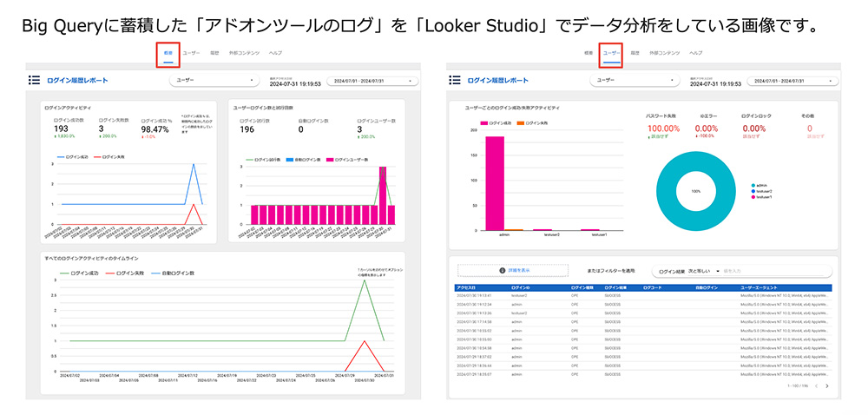This screenshot has width=868, height=415.
Task: Switch to 履歴 tab above the 概要 report
Action: [214, 53]
